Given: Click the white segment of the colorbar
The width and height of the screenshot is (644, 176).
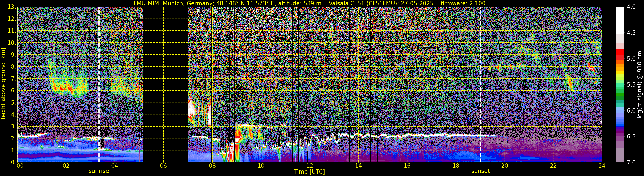Looking at the screenshot, I should [620, 20].
